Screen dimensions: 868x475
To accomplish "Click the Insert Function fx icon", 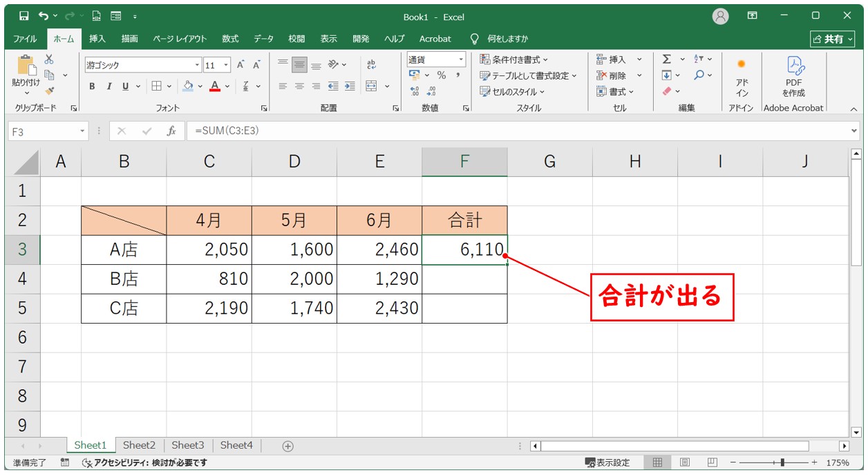I will (x=171, y=131).
